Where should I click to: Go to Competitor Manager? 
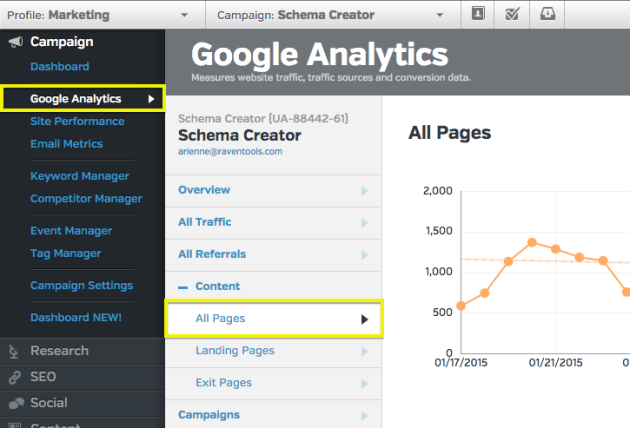[86, 199]
